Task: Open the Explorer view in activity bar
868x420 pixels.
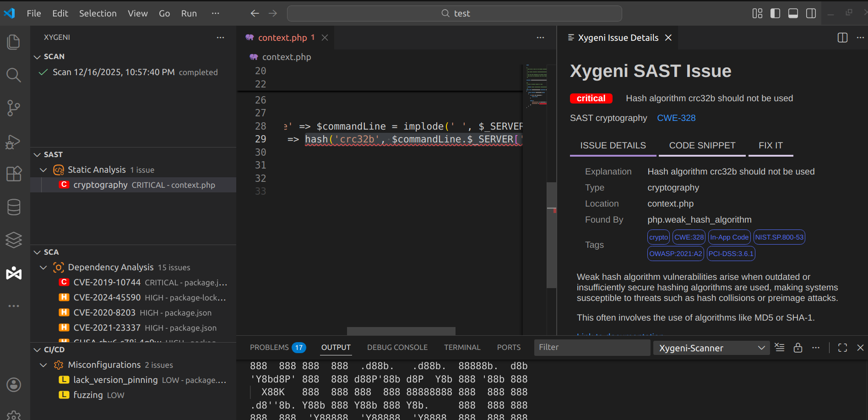Action: point(14,42)
